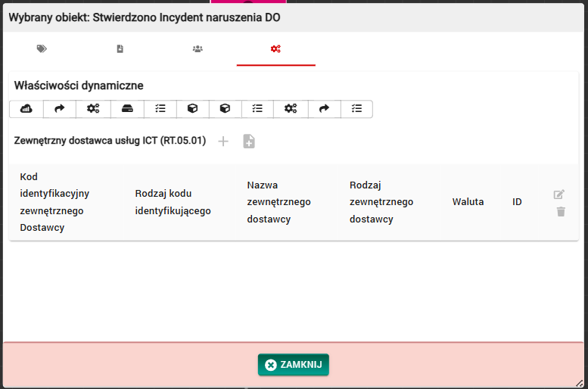Click the first cube toolbar icon
588x389 pixels.
click(192, 109)
